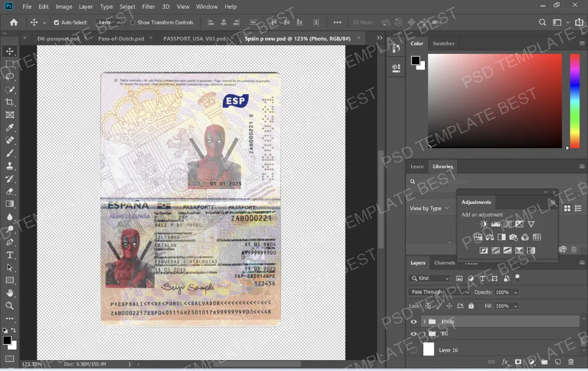Image resolution: width=588 pixels, height=371 pixels.
Task: Add a Curves adjustment layer
Action: tap(508, 224)
